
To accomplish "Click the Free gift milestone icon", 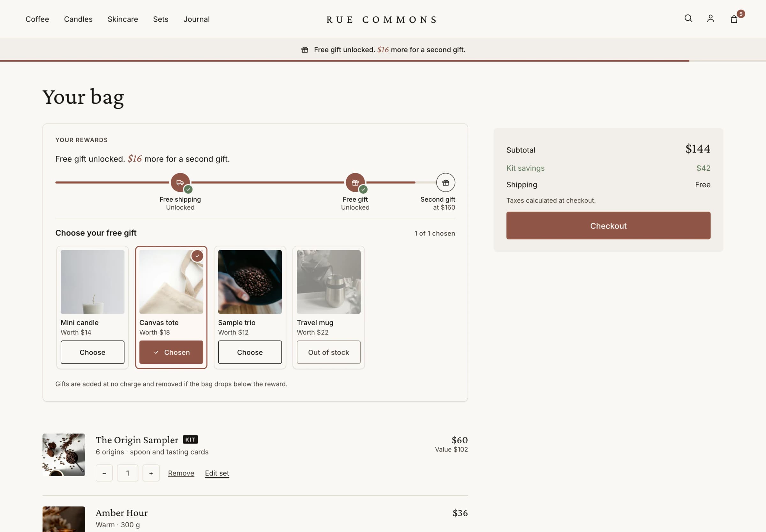I will point(355,182).
